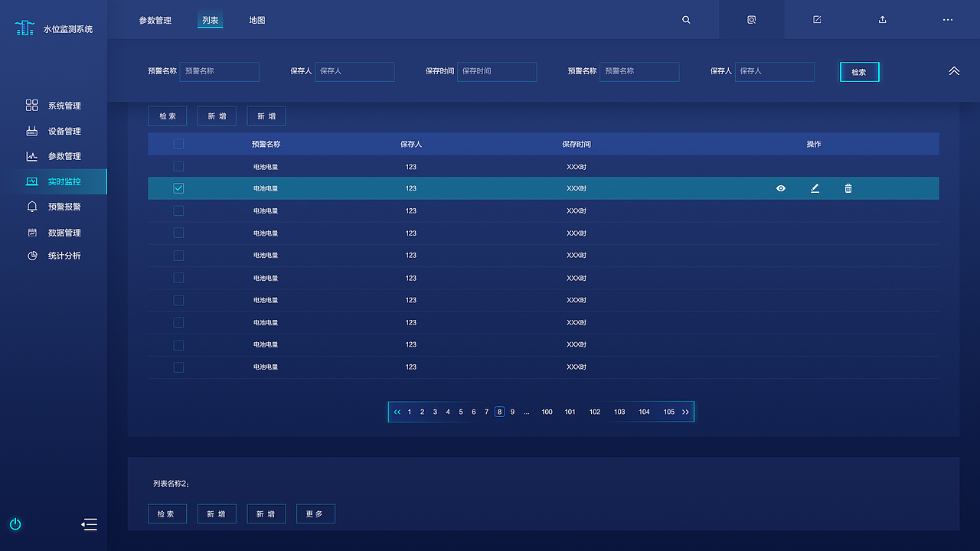Open sidebar 参数管理 via its chart icon

pyautogui.click(x=31, y=156)
